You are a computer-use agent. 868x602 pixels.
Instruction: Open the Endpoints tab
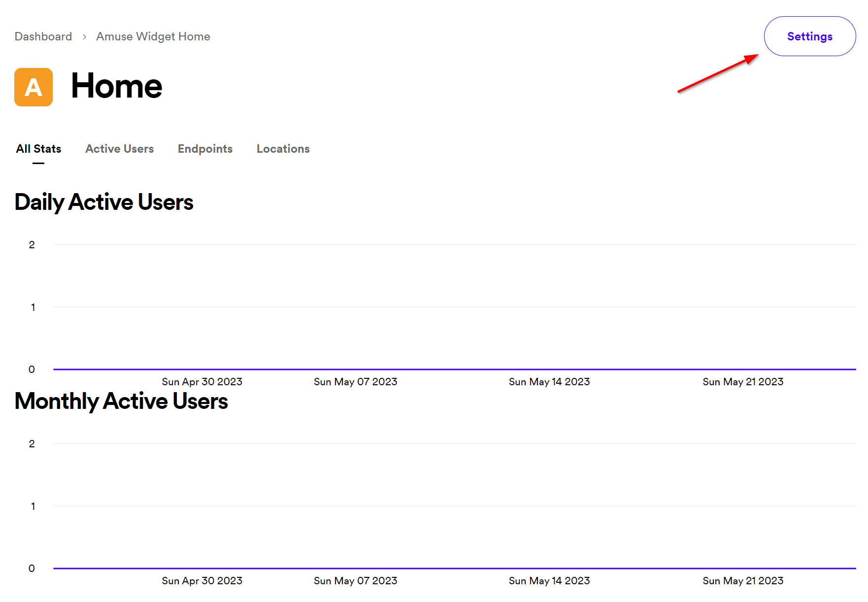point(205,149)
